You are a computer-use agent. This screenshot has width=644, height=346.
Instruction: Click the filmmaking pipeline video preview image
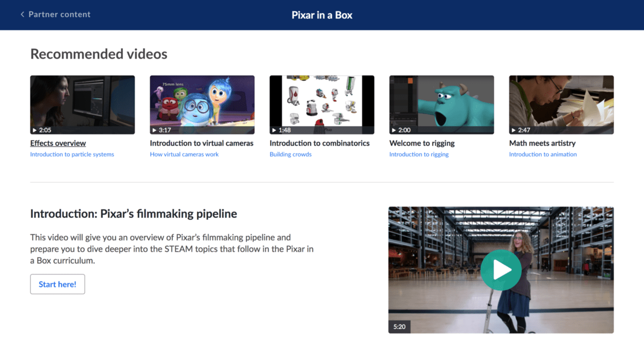pyautogui.click(x=501, y=270)
